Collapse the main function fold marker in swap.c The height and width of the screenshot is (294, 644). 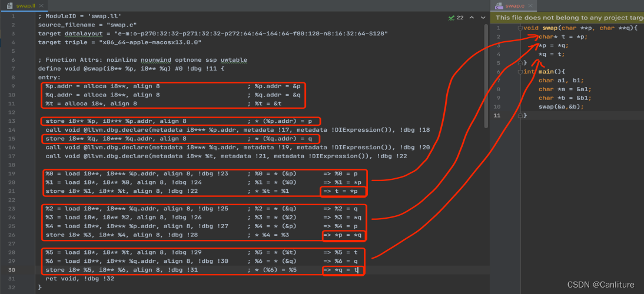[520, 72]
